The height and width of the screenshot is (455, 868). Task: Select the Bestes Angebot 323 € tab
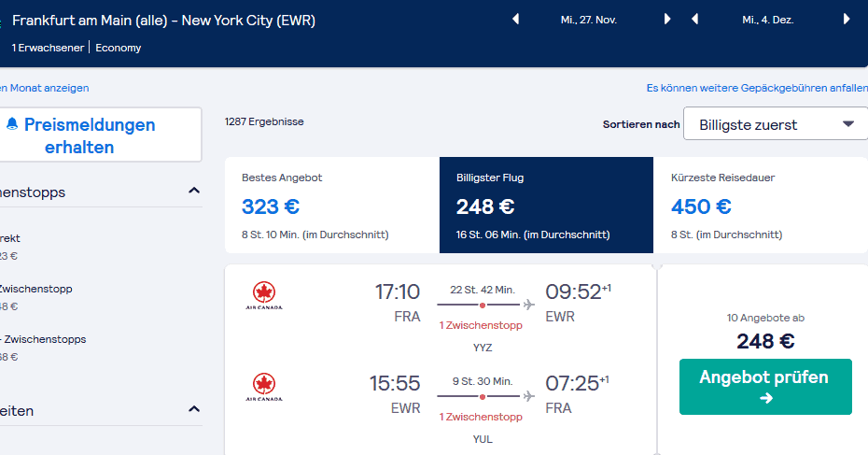point(332,205)
